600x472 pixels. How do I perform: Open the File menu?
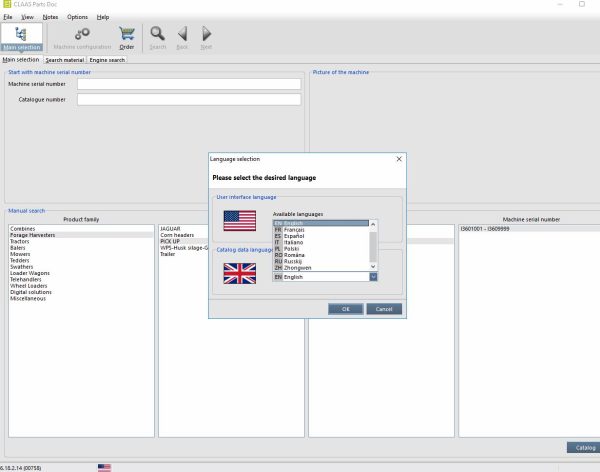[x=8, y=17]
